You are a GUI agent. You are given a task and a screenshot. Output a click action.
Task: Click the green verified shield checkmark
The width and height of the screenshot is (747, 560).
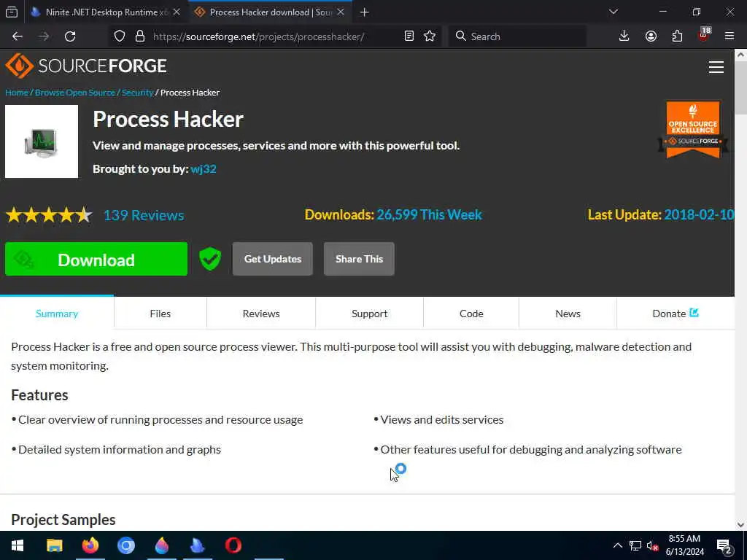coord(209,259)
